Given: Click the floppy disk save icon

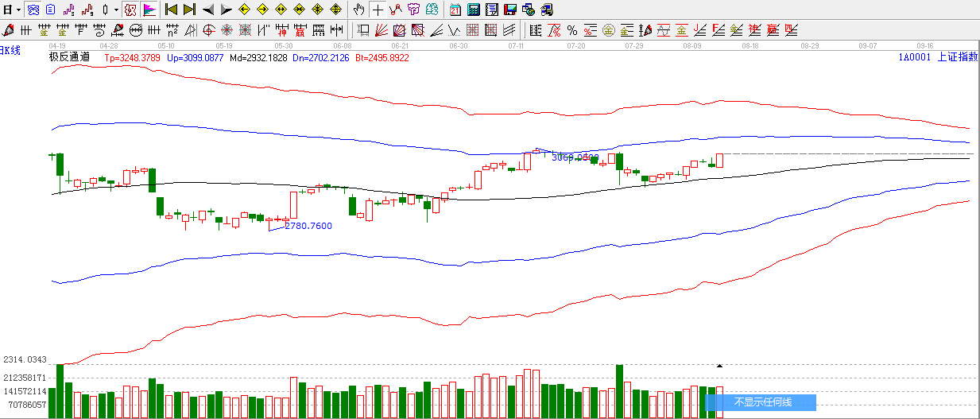Looking at the screenshot, I should tap(509, 10).
